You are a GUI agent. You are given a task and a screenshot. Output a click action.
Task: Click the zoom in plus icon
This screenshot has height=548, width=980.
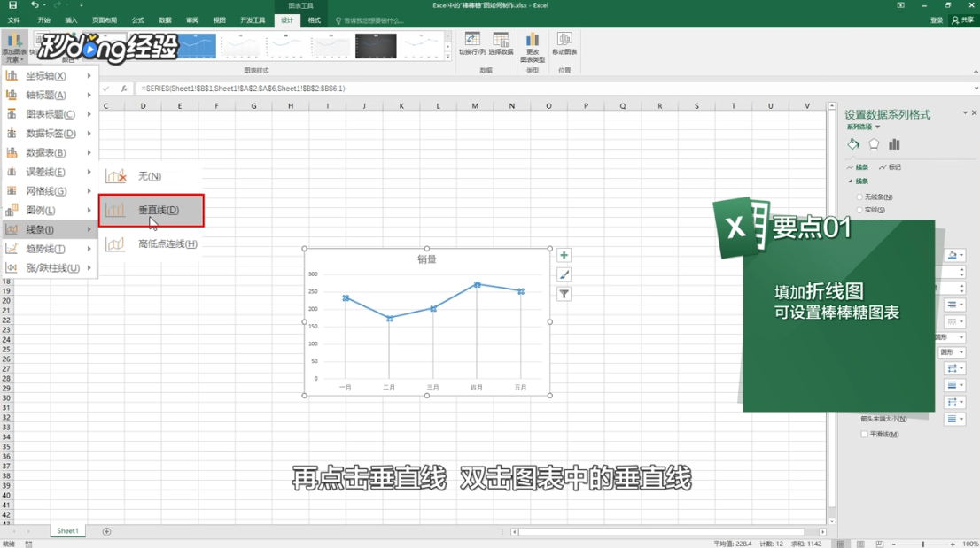click(953, 544)
